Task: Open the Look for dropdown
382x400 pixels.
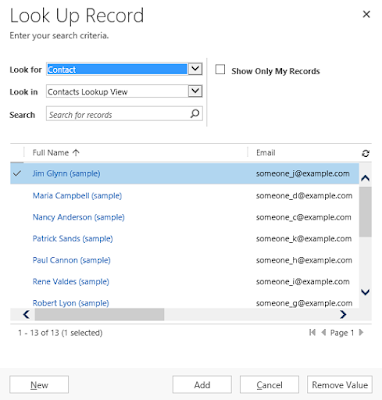Action: coord(195,69)
